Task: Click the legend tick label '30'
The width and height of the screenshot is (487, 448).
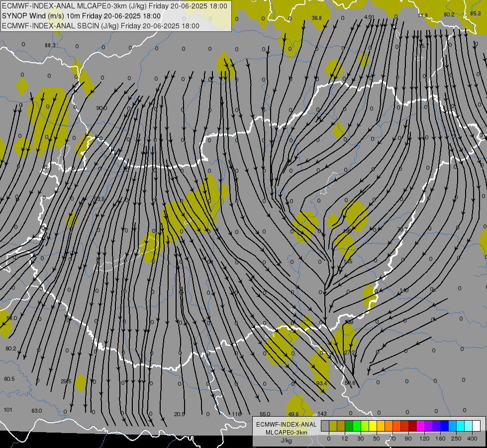Action: (x=361, y=439)
